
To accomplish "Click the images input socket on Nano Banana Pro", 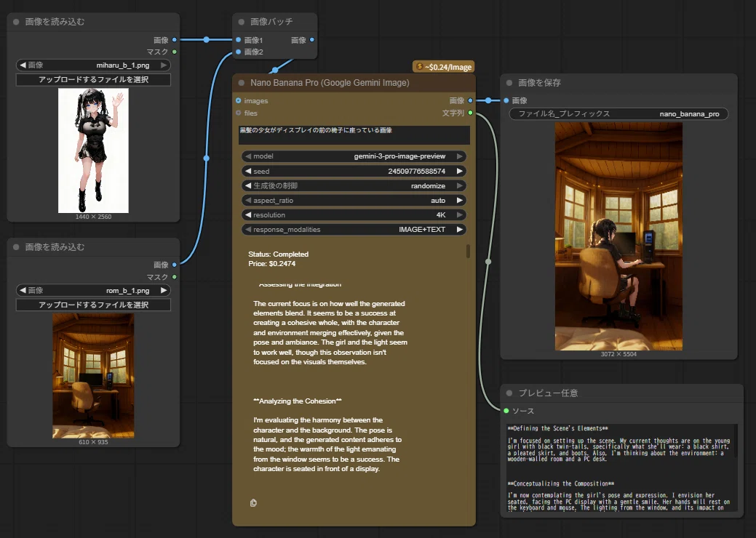I will coord(238,100).
